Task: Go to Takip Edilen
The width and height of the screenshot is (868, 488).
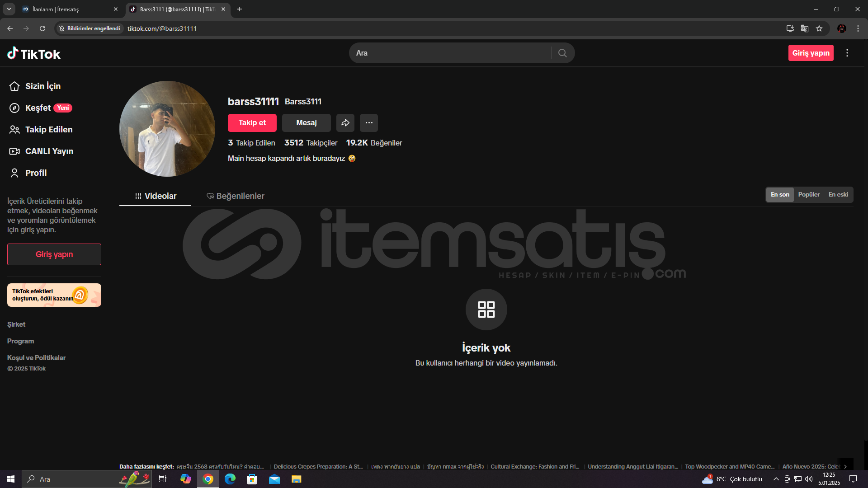Action: click(41, 129)
